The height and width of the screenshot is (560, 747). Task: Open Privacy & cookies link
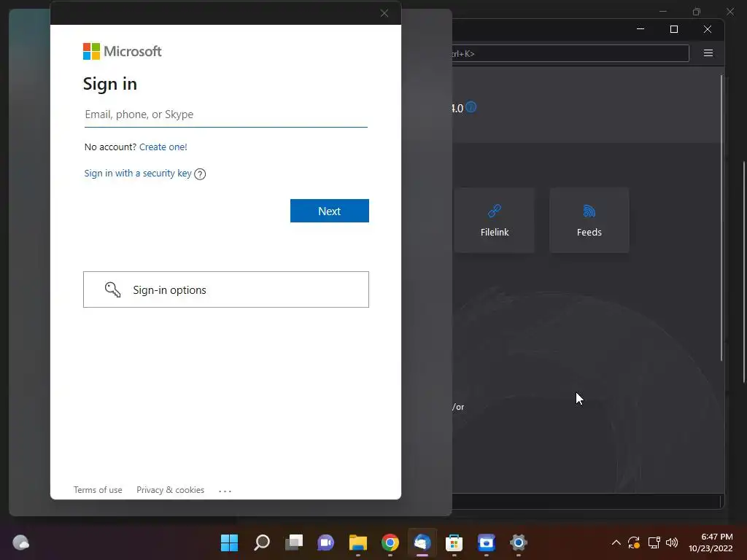coord(170,490)
